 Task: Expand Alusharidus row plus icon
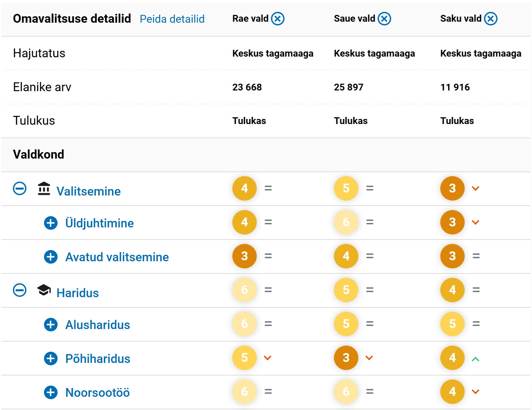pos(51,325)
